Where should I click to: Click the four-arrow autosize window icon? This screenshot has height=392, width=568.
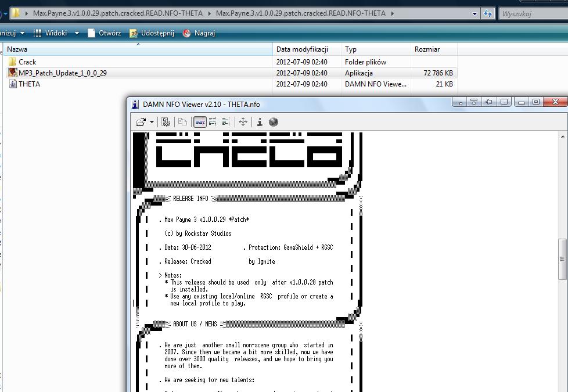[243, 122]
